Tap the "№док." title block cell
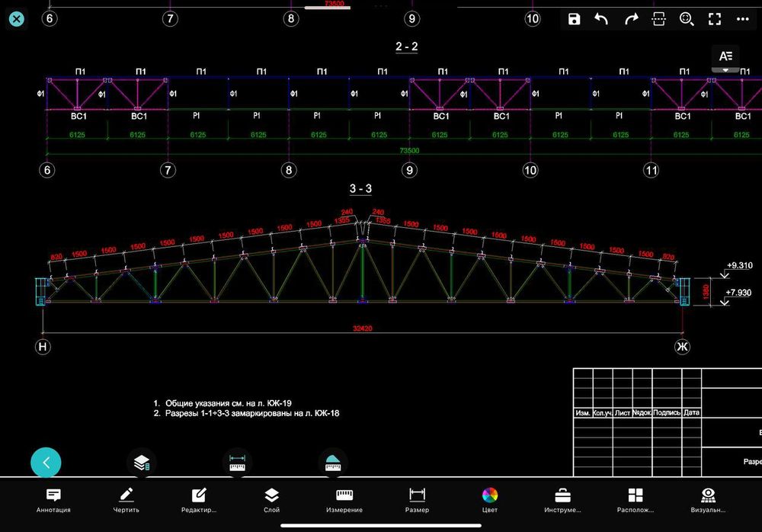Image resolution: width=762 pixels, height=532 pixels. (642, 413)
